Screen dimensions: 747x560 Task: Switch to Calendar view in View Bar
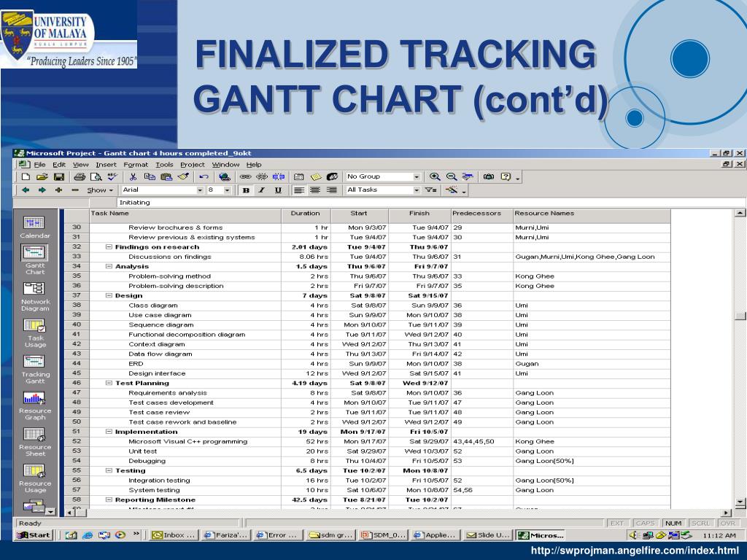34,227
